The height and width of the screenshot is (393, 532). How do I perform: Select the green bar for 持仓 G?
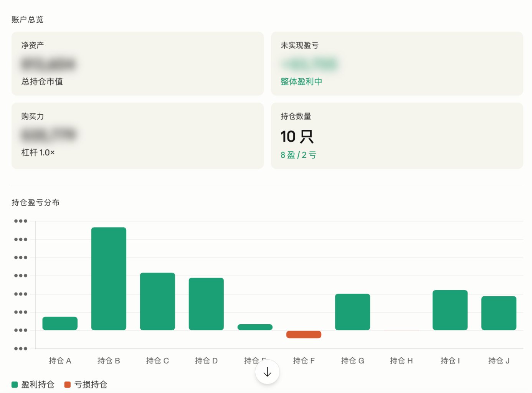(352, 312)
